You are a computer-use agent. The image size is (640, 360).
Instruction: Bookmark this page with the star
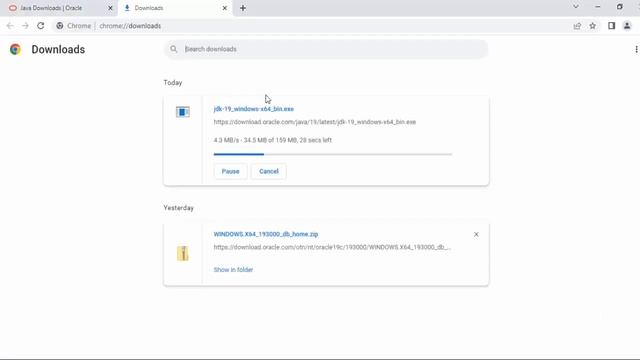pyautogui.click(x=593, y=26)
